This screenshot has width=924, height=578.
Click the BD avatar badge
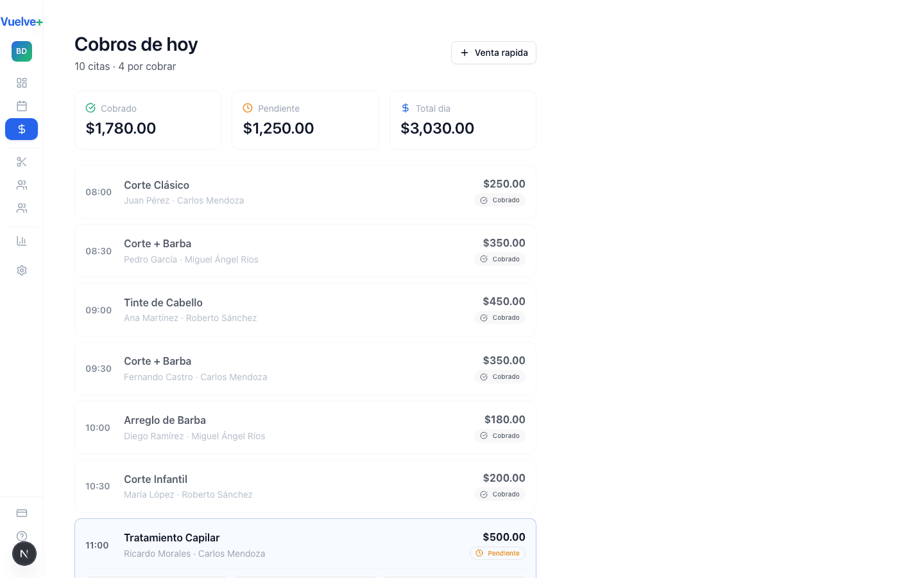point(22,51)
